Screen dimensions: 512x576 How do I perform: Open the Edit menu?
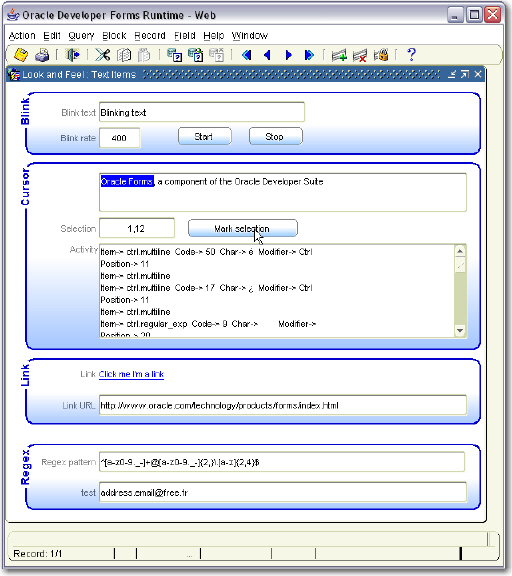(51, 36)
